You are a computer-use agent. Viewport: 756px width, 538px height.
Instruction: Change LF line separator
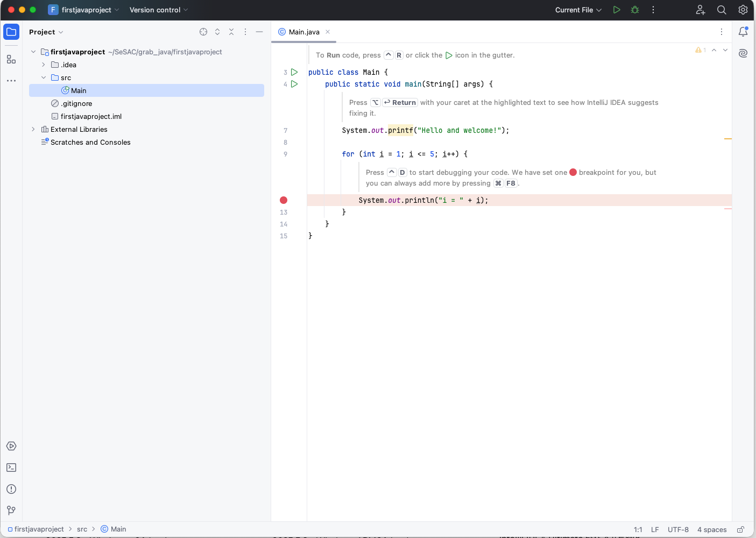click(655, 529)
